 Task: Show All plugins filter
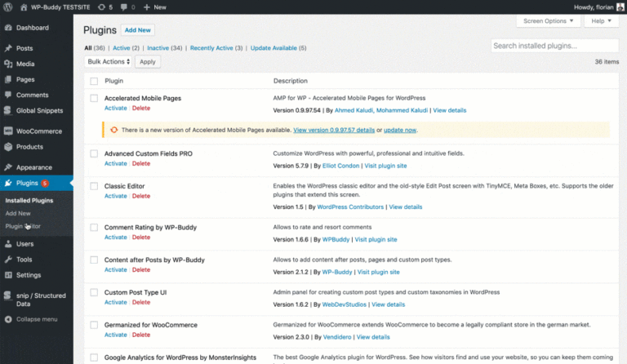click(88, 48)
